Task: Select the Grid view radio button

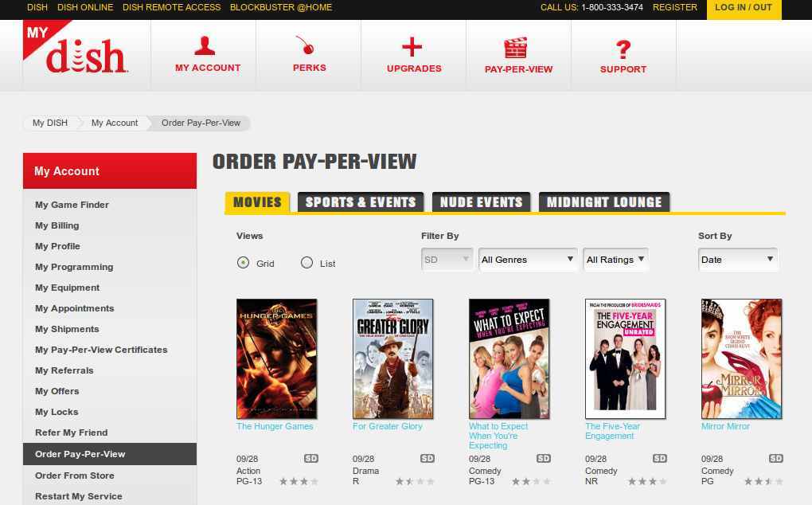Action: (243, 263)
